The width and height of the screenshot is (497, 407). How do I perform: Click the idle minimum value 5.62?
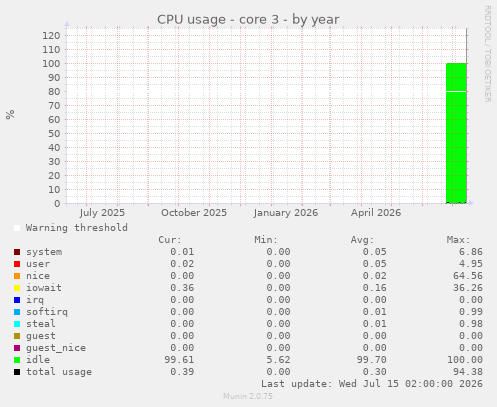coord(278,360)
